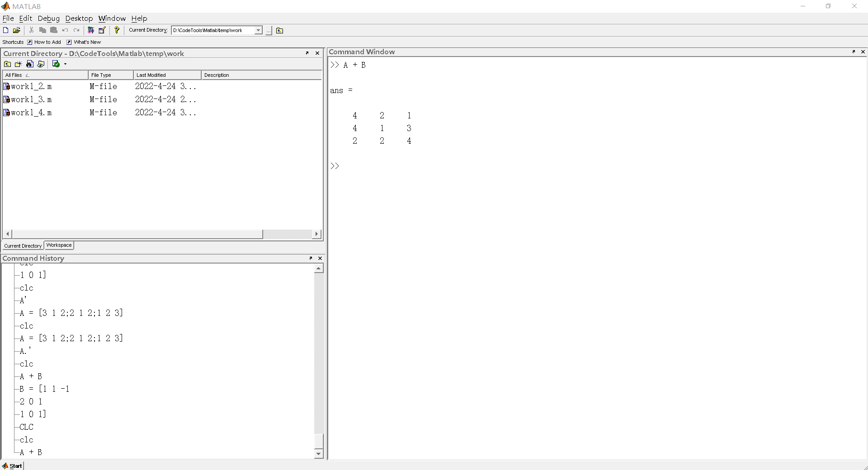
Task: Open the Debug menu
Action: [x=48, y=19]
